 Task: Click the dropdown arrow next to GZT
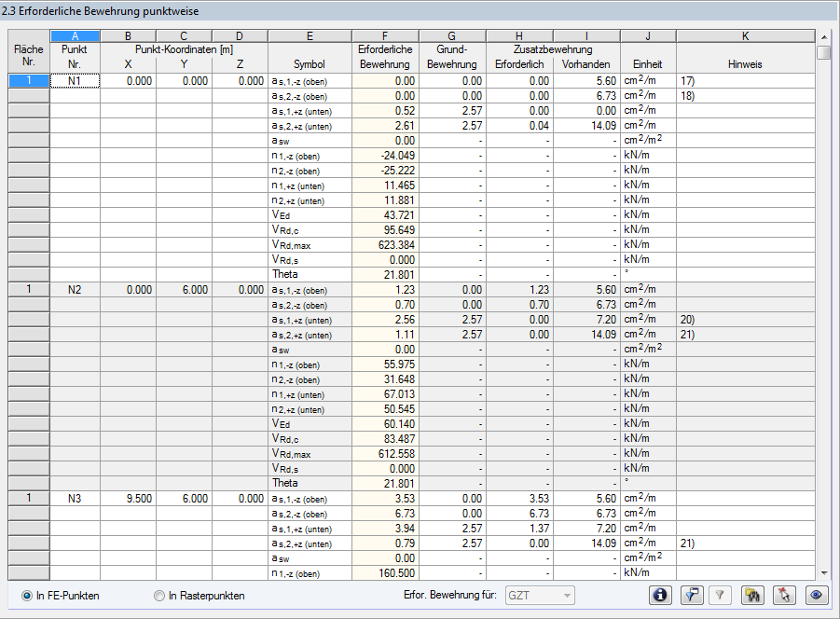tap(566, 595)
